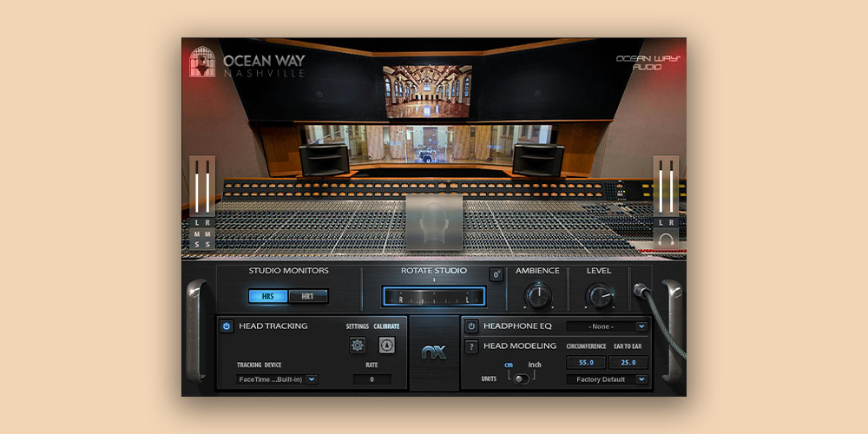This screenshot has height=434, width=868.
Task: Open the Tracking Device dropdown
Action: click(277, 379)
